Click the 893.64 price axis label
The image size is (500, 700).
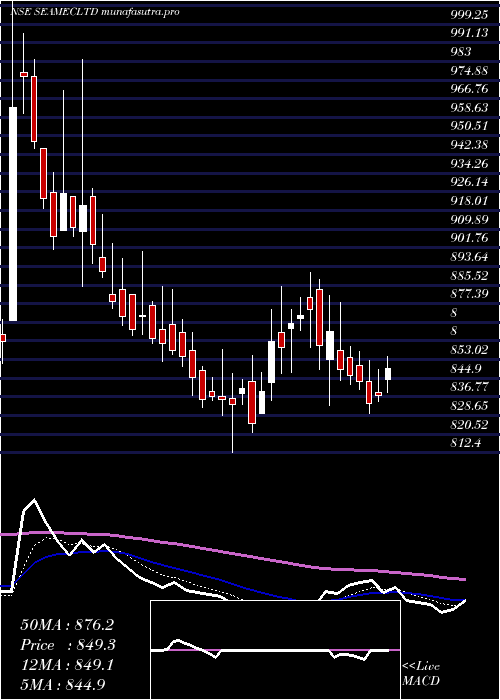tap(469, 257)
